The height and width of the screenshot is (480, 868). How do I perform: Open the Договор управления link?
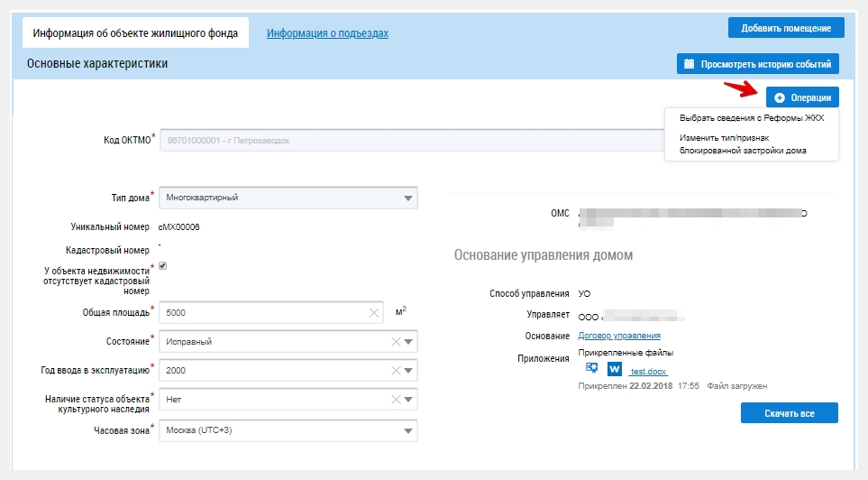tap(613, 336)
